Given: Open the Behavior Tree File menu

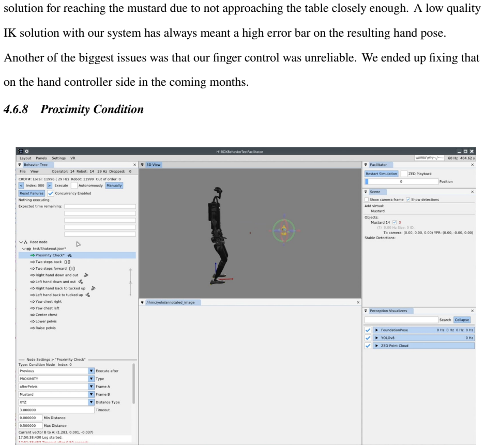Looking at the screenshot, I should click(23, 171).
